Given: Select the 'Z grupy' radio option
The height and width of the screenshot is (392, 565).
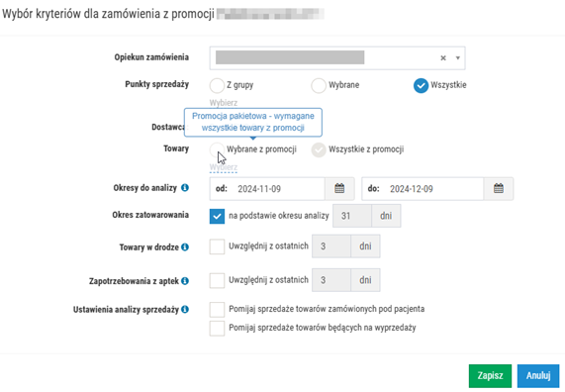Looking at the screenshot, I should 217,85.
